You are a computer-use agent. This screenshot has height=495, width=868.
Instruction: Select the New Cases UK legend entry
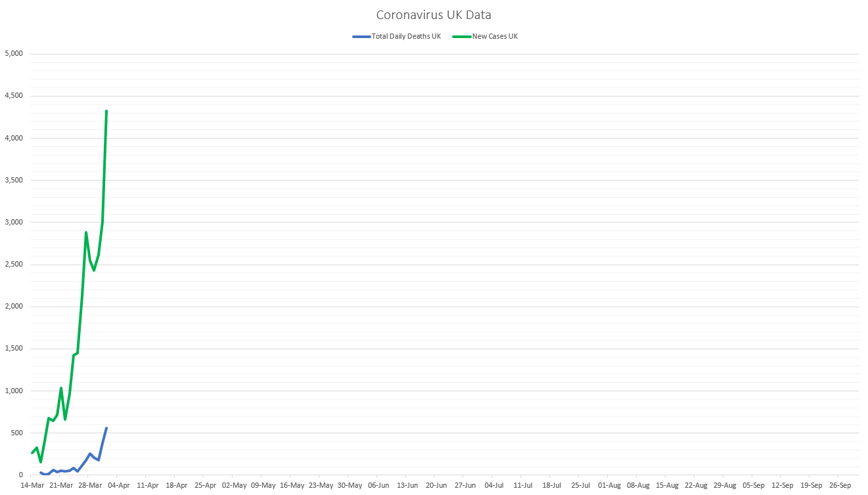(495, 36)
